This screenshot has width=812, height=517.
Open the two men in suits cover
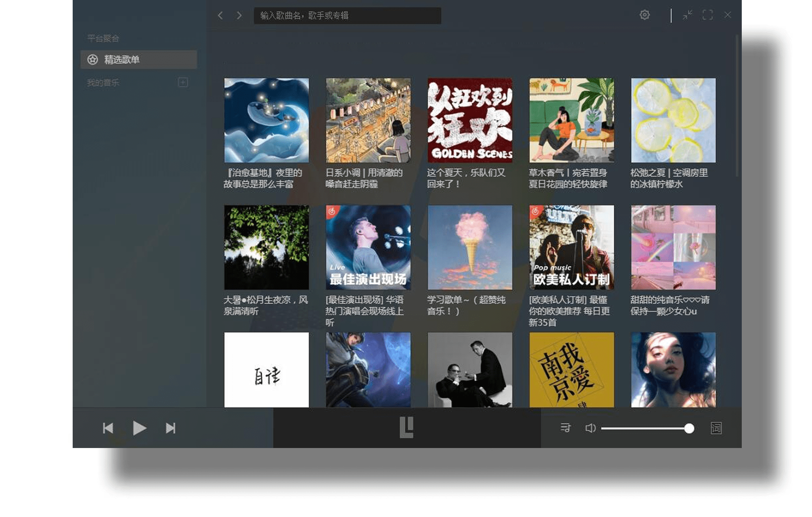pos(470,370)
